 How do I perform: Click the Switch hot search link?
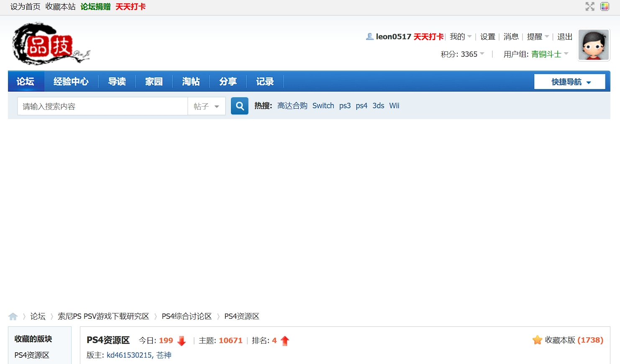[x=323, y=106]
